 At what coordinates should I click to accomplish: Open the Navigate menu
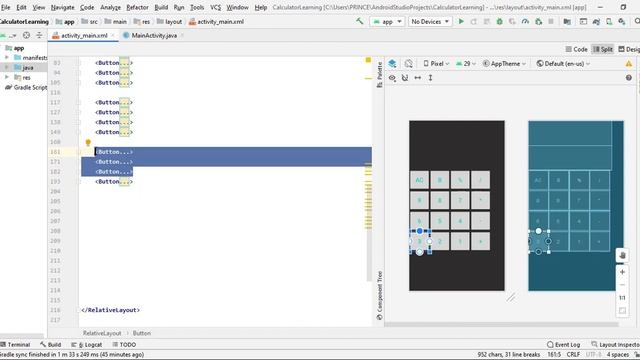pos(62,7)
